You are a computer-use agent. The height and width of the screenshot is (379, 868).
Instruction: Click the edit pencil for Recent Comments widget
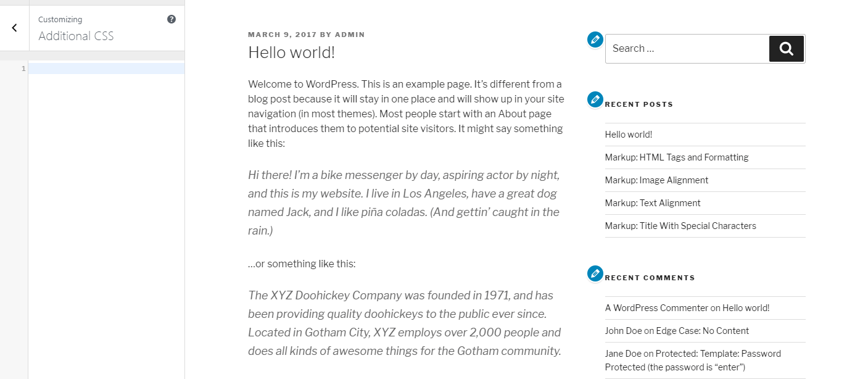(594, 272)
